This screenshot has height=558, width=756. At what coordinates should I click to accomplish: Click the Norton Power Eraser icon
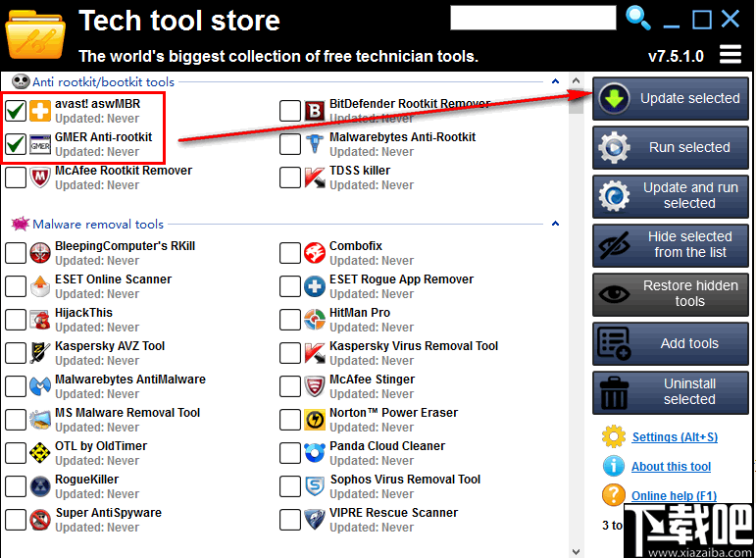315,420
